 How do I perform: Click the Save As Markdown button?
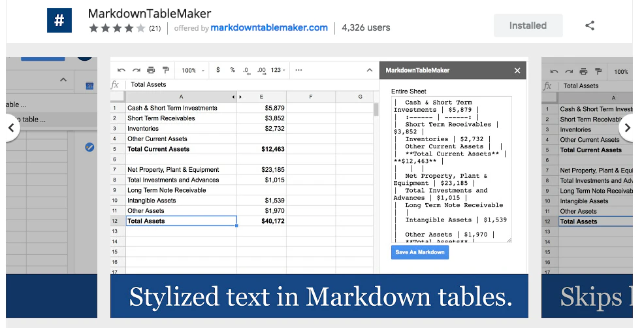coord(420,252)
